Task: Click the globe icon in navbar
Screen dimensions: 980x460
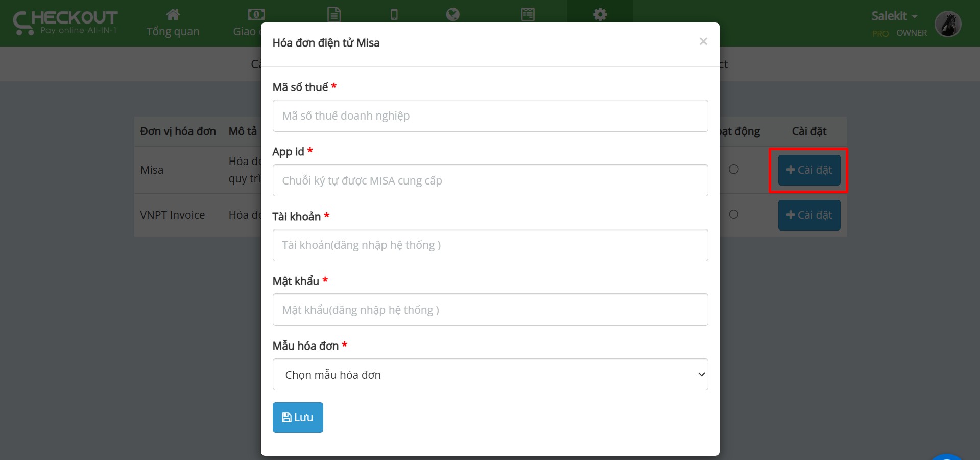Action: pyautogui.click(x=452, y=14)
